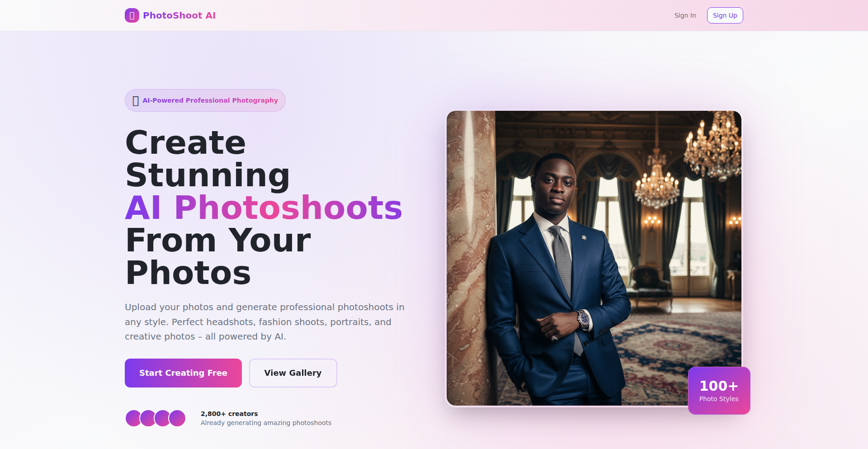Screen dimensions: 868x449
Task: Click the Sign Up button
Action: tap(725, 15)
